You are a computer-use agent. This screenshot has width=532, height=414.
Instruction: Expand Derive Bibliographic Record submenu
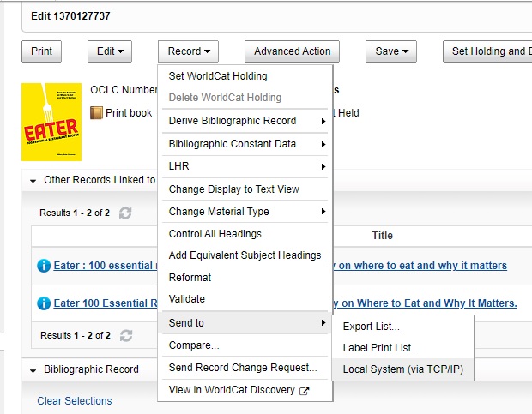[x=245, y=121]
